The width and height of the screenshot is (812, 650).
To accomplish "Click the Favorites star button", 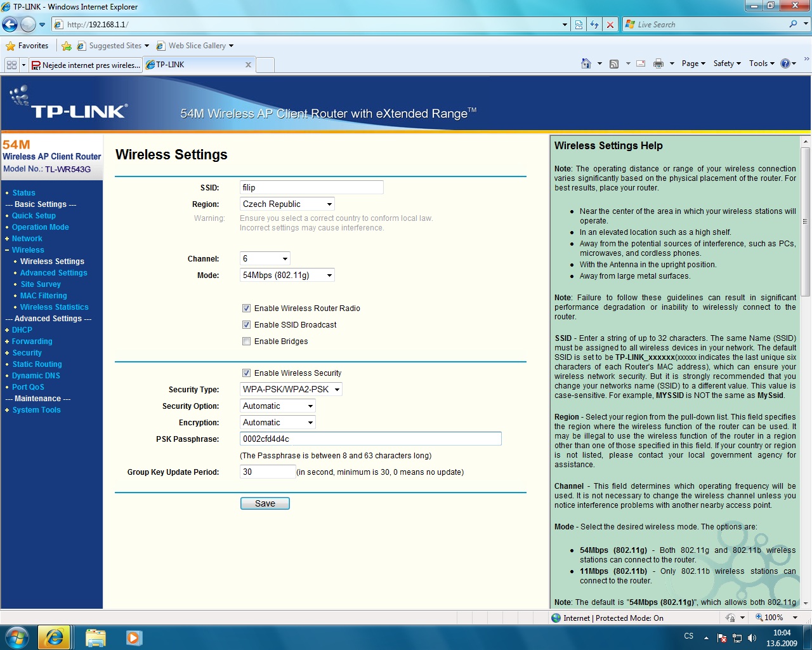I will coord(27,46).
